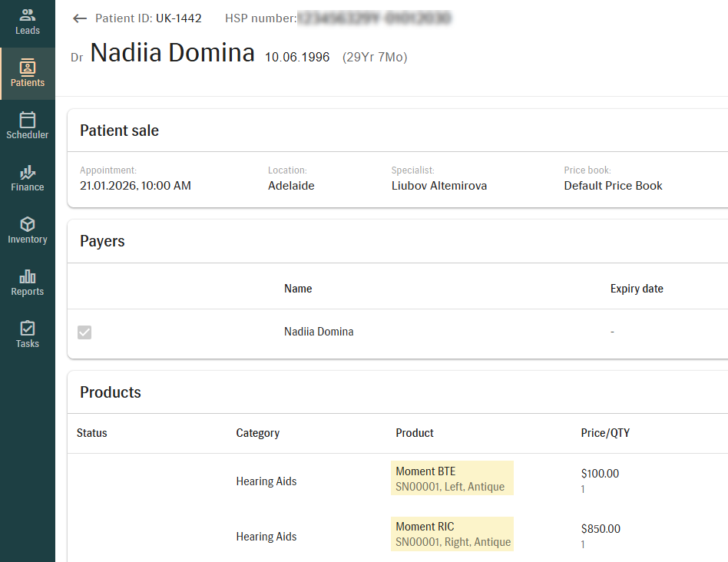The width and height of the screenshot is (728, 562).
Task: Open the Tasks clipboard icon
Action: point(28,329)
